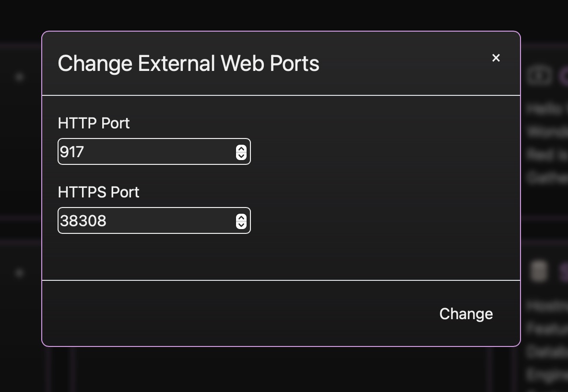Click the blurred card icon behind dialog's top-right
The height and width of the screenshot is (392, 568).
click(x=539, y=76)
